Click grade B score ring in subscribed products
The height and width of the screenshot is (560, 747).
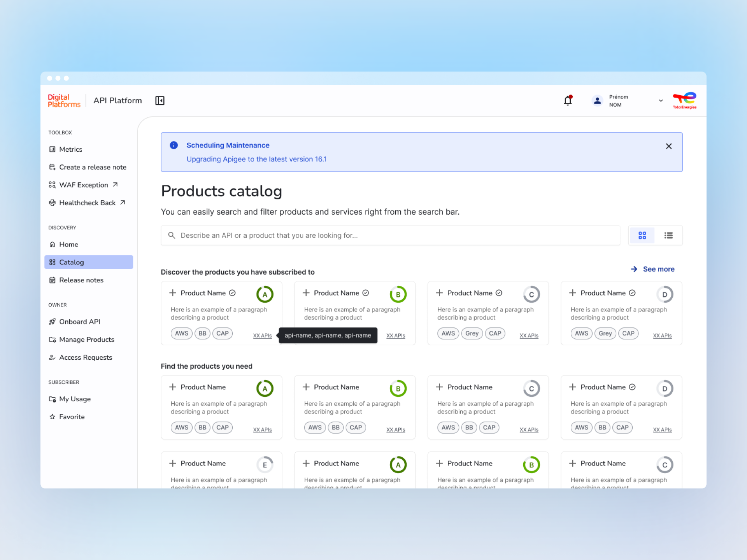pos(398,294)
